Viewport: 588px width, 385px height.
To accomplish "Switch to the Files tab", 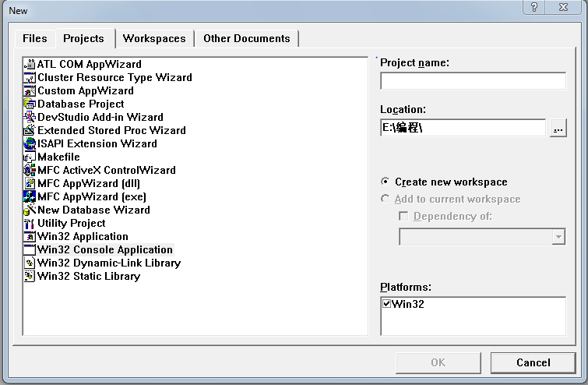I will tap(35, 38).
